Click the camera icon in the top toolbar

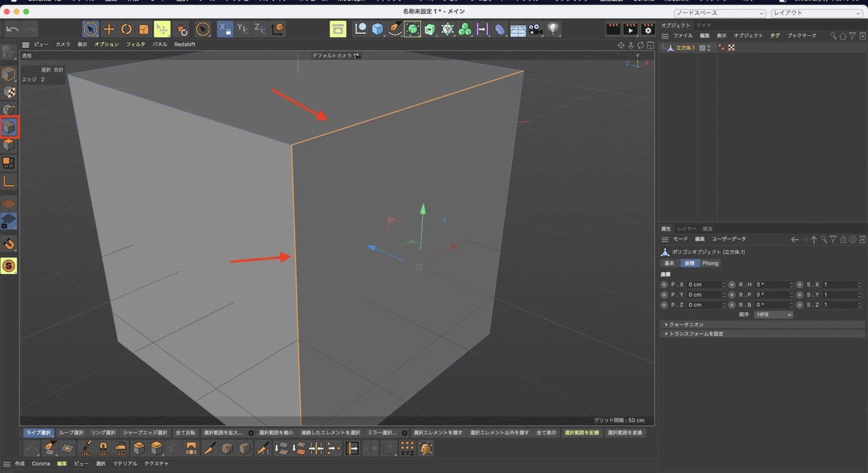click(535, 29)
